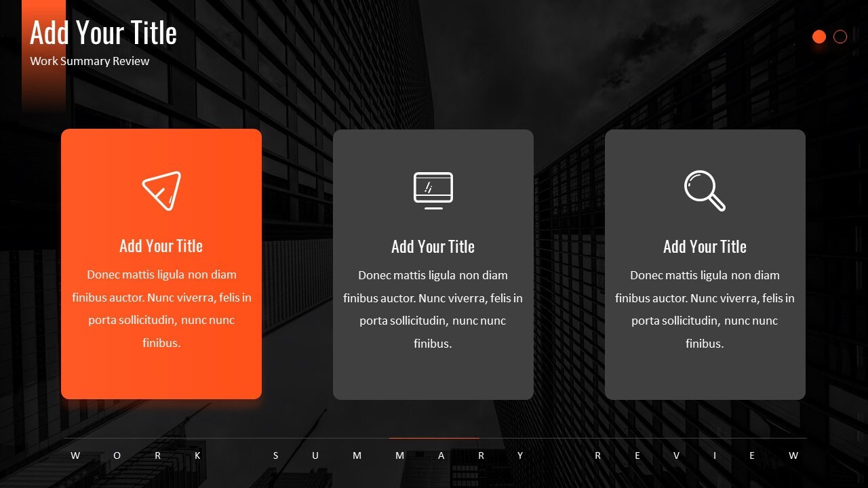Select the outlined second slide indicator circle
The image size is (868, 488).
click(x=840, y=37)
